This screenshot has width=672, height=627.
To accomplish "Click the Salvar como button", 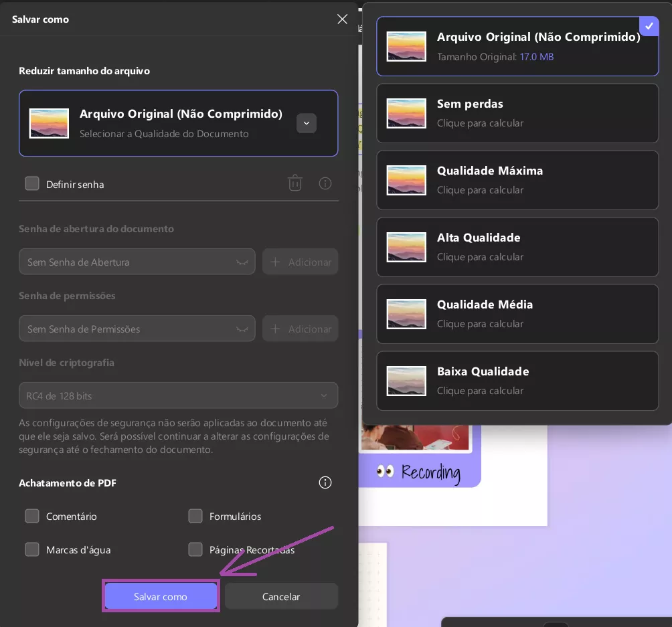I will pos(161,596).
